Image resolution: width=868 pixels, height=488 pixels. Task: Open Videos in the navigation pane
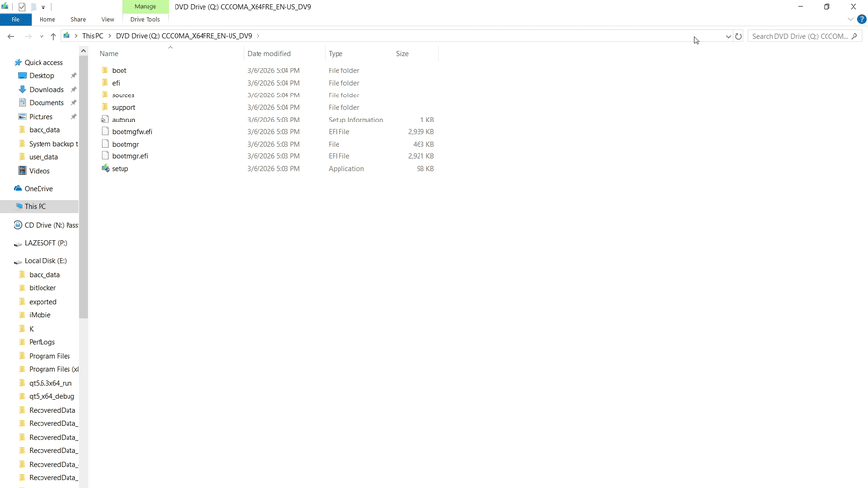(39, 171)
